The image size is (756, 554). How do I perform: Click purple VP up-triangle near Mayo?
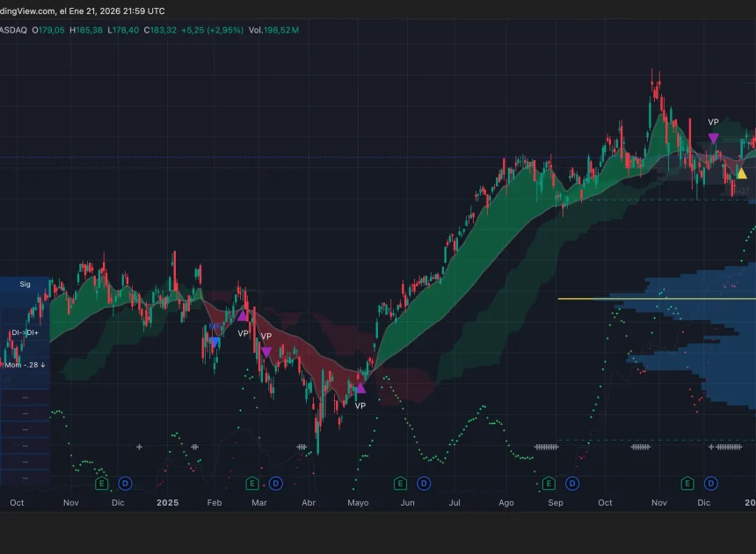click(360, 388)
